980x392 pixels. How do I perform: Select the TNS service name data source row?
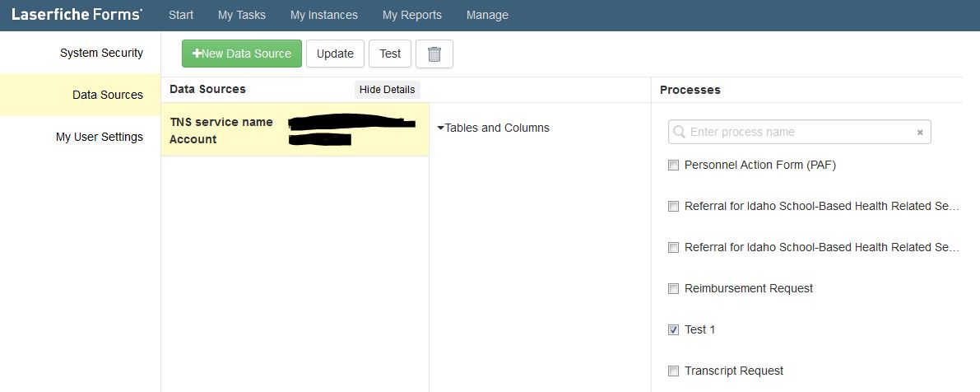[295, 130]
